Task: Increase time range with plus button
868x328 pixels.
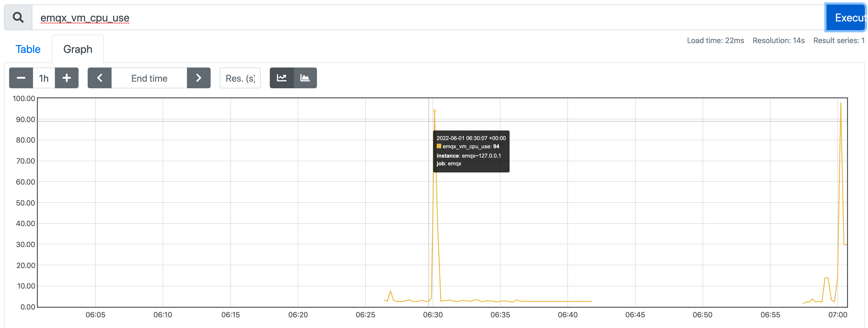Action: coord(67,78)
